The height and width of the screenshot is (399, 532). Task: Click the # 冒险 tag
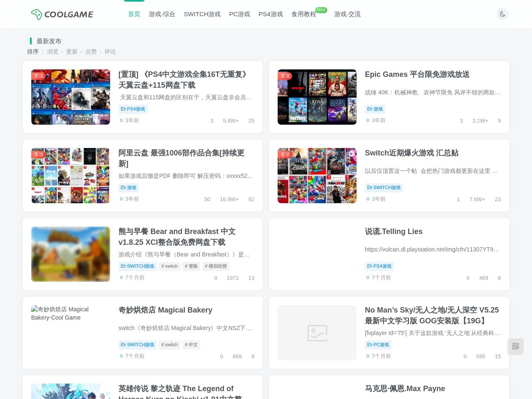191,266
